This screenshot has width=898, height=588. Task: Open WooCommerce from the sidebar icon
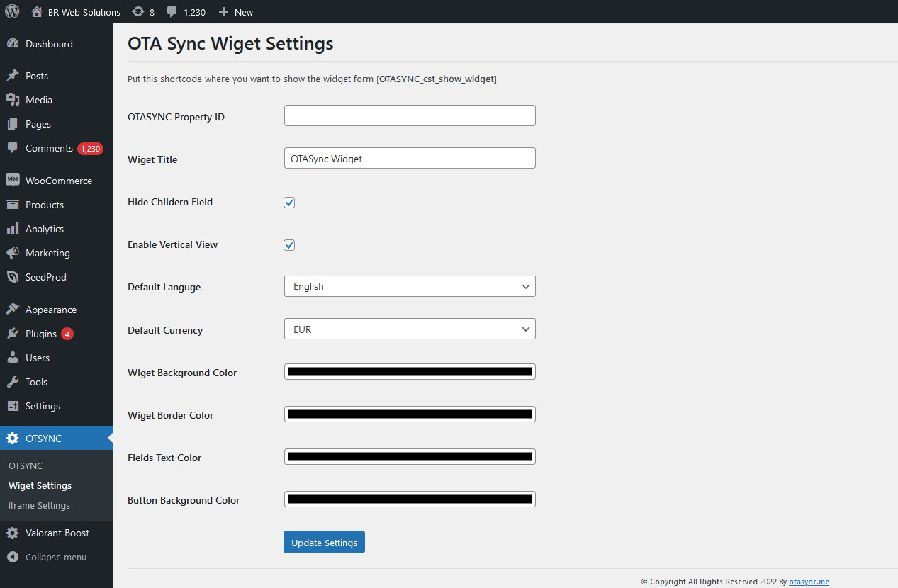point(13,180)
